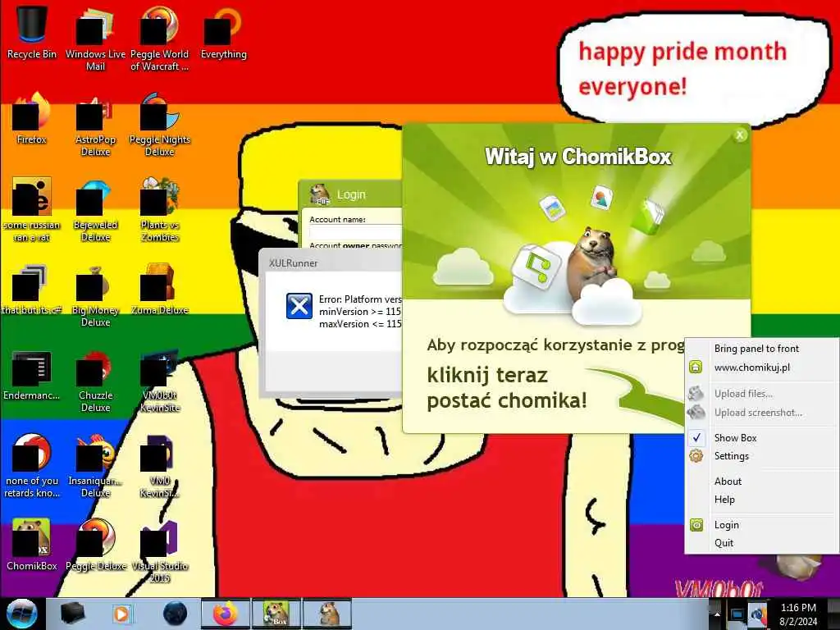Open Help from the context menu
Image resolution: width=840 pixels, height=630 pixels.
(724, 500)
